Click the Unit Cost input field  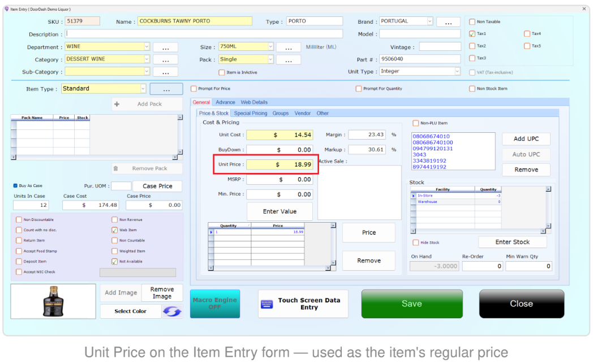coord(280,135)
